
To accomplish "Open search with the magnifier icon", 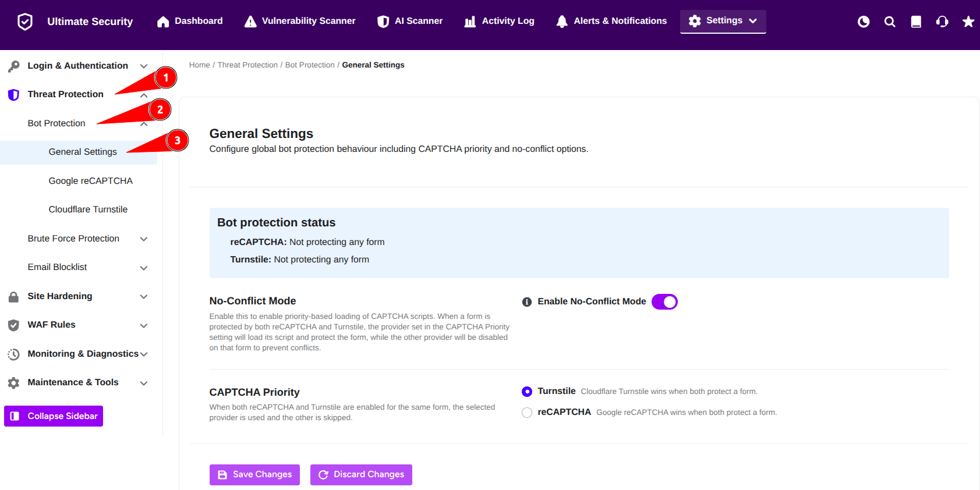I will (x=890, y=22).
